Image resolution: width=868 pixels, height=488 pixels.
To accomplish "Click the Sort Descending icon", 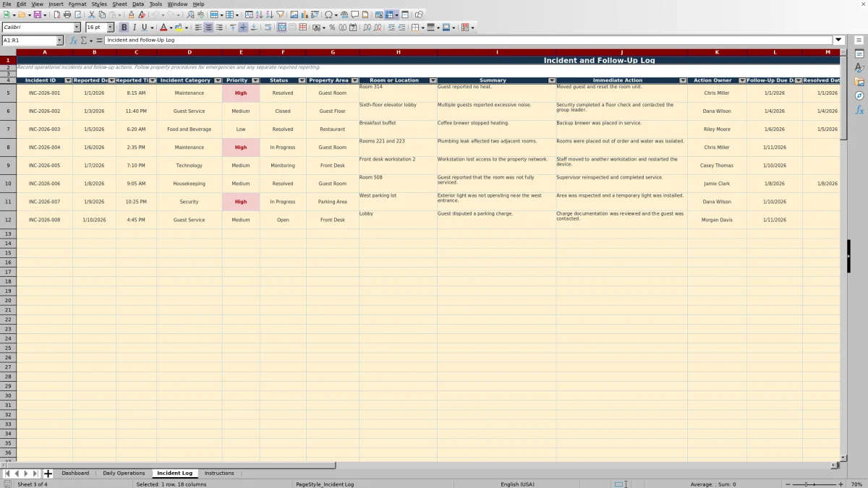I will [x=269, y=14].
